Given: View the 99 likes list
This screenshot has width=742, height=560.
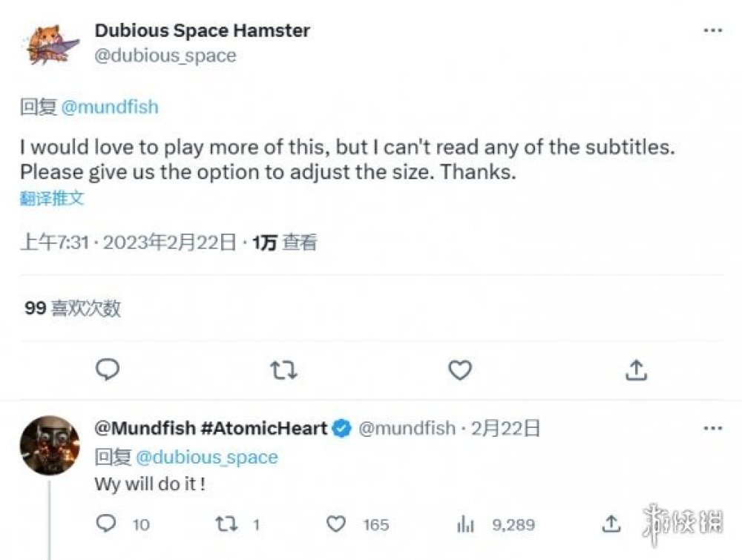Looking at the screenshot, I should tap(72, 309).
